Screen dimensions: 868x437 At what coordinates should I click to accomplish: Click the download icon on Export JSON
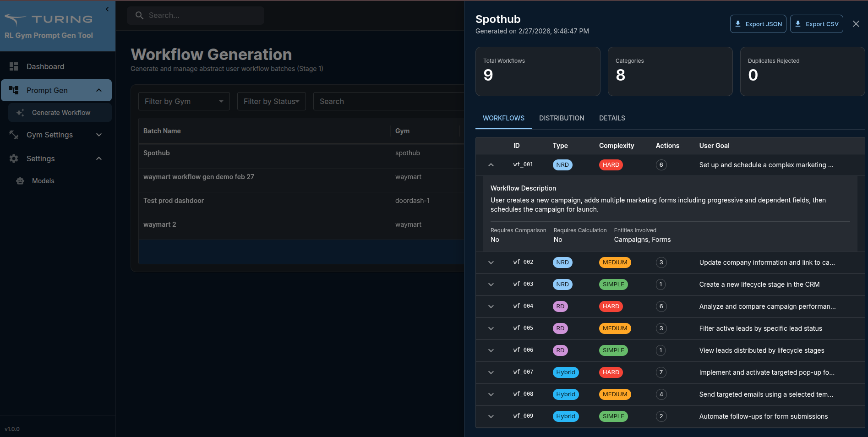(738, 23)
